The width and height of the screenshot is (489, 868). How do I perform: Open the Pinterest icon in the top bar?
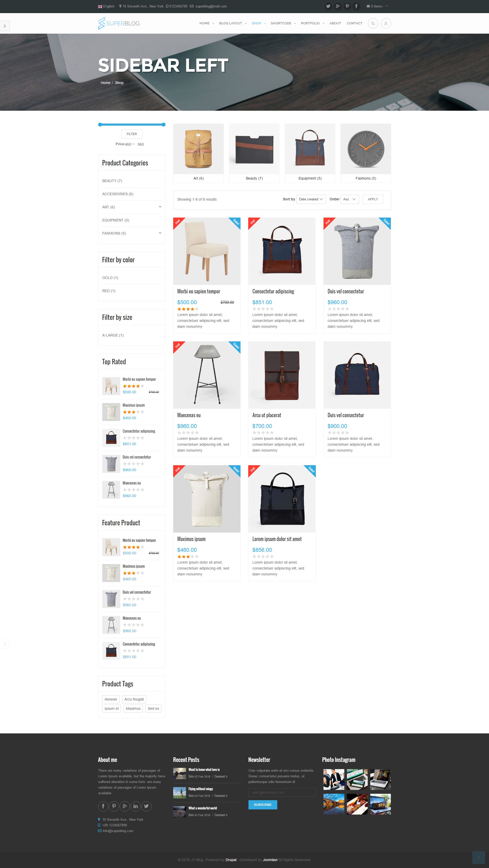pos(347,6)
